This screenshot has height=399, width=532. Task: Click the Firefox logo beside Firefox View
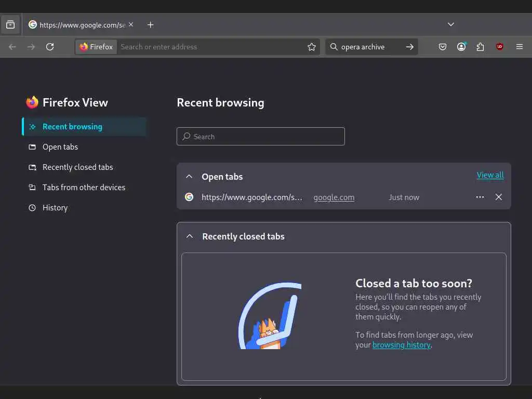coord(32,102)
